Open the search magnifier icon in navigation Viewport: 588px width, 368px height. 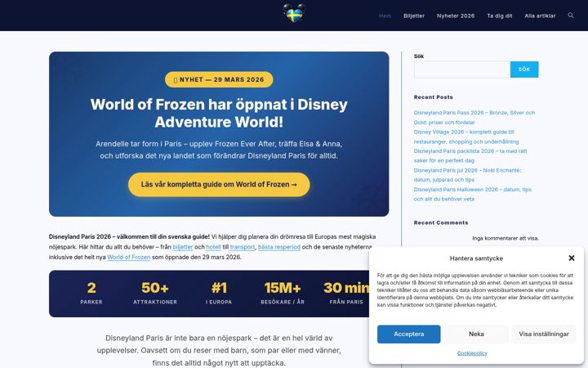point(570,16)
